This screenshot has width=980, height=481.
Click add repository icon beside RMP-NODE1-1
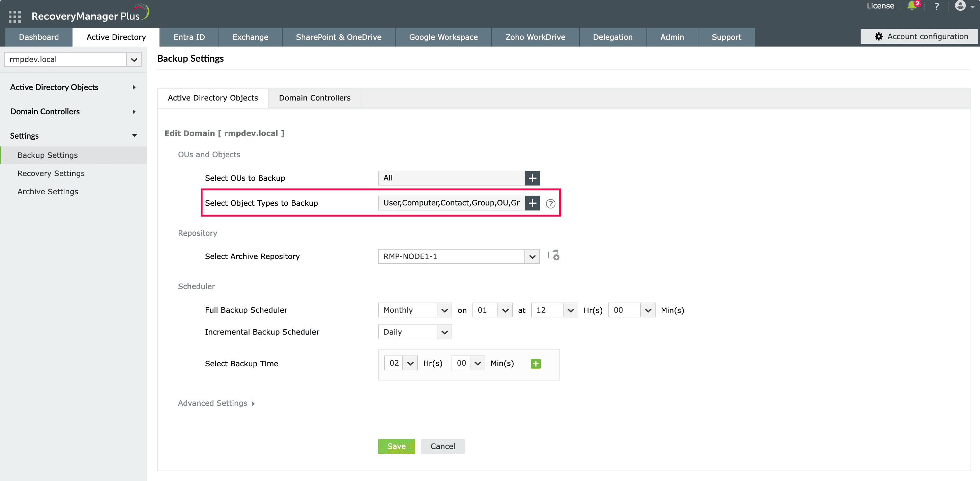coord(553,255)
